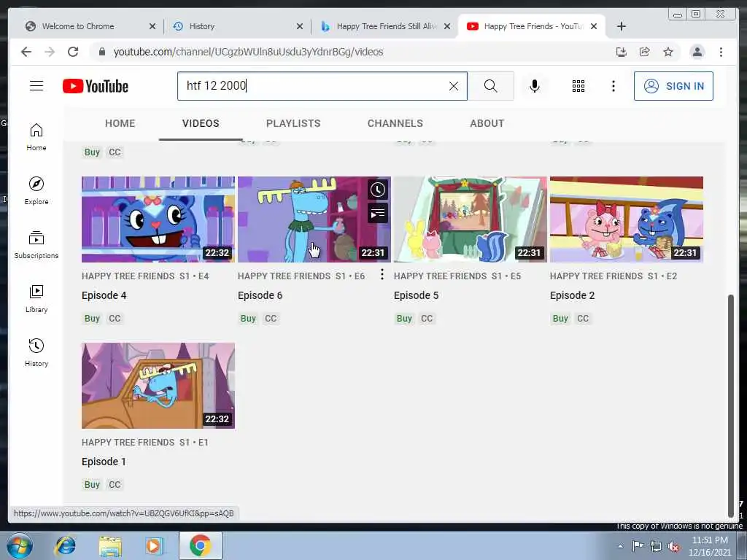Open the Episode 2 thumbnail
The height and width of the screenshot is (560, 747).
tap(627, 219)
